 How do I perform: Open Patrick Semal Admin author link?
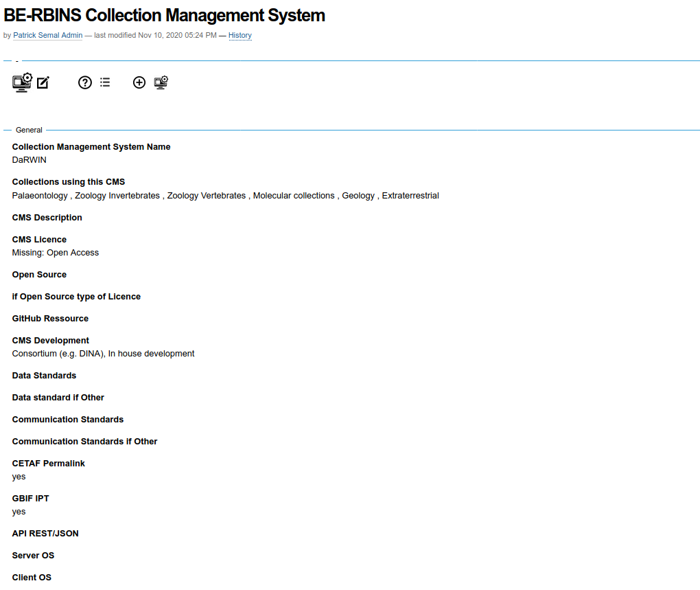(48, 35)
